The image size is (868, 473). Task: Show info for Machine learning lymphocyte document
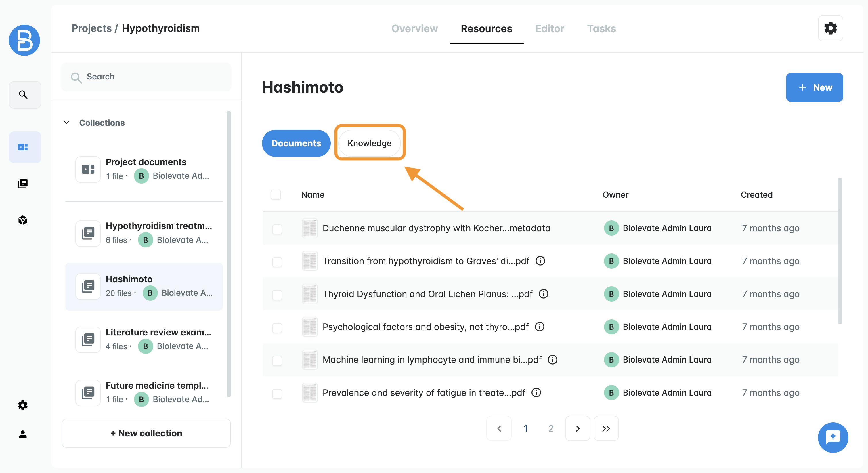point(552,360)
